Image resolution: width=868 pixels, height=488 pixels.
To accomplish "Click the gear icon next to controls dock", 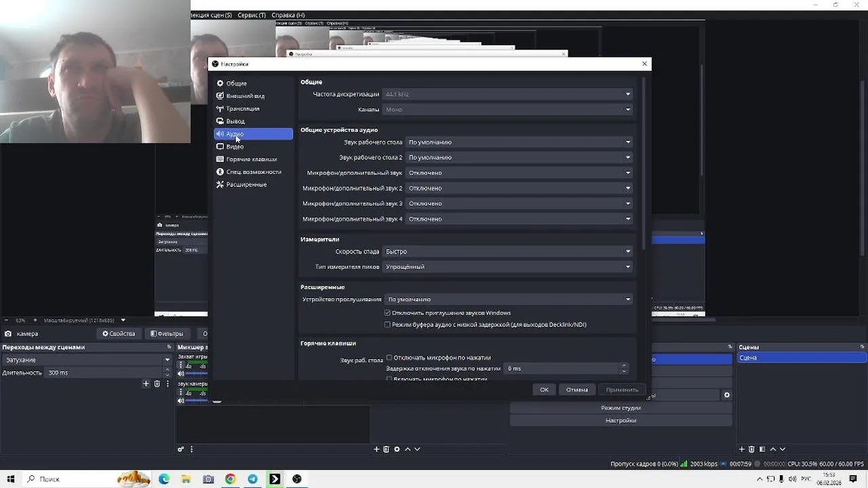I will click(727, 395).
